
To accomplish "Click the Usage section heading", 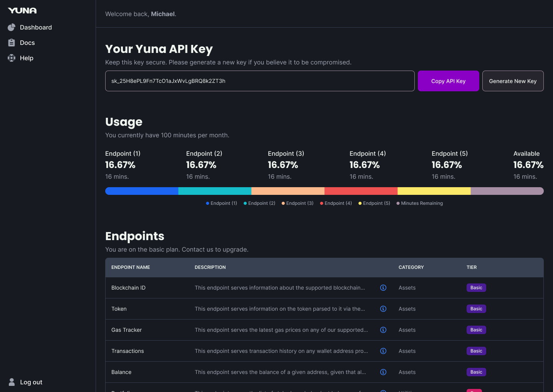I will point(124,122).
